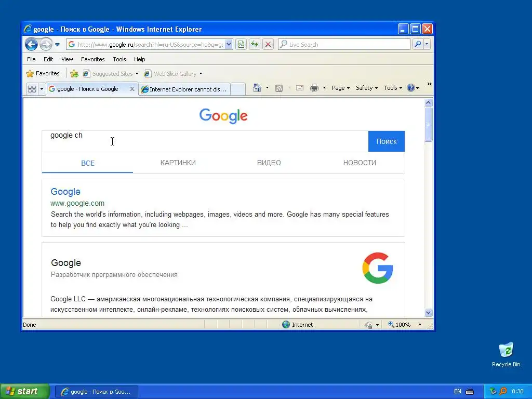This screenshot has width=532, height=399.
Task: Open the View menu
Action: pyautogui.click(x=67, y=59)
